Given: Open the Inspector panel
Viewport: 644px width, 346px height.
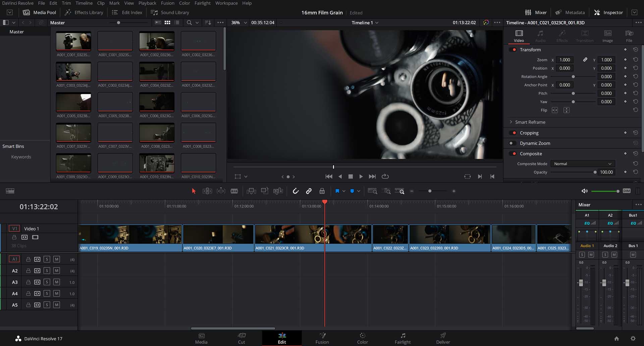Looking at the screenshot, I should (608, 12).
